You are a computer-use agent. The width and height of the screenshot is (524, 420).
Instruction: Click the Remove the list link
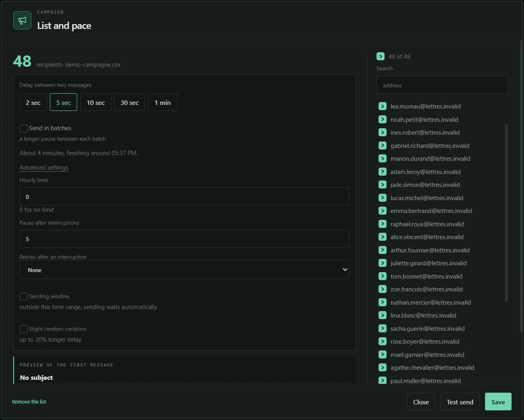[x=29, y=402]
